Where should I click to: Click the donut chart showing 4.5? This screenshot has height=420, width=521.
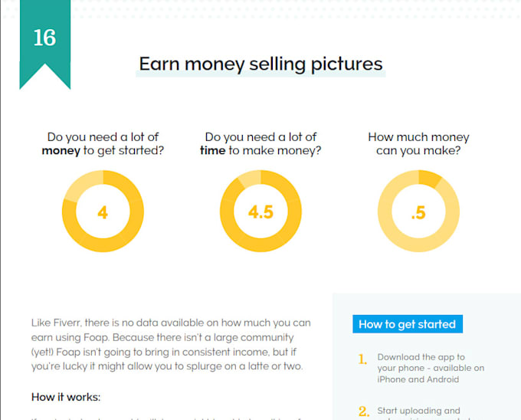point(260,212)
